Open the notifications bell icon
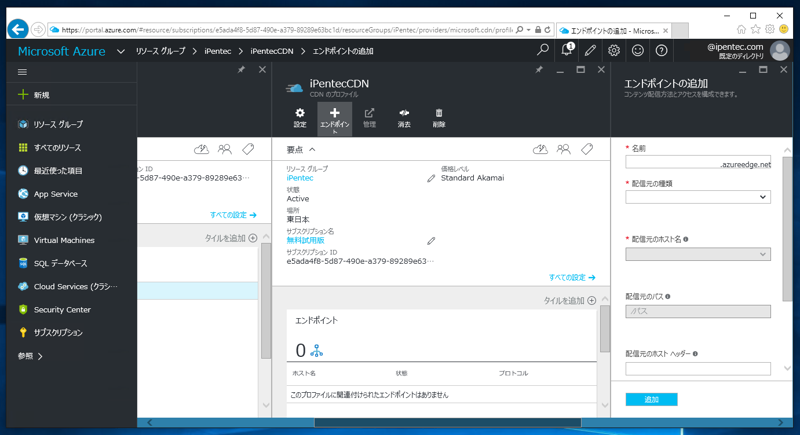The width and height of the screenshot is (800, 435). point(567,50)
